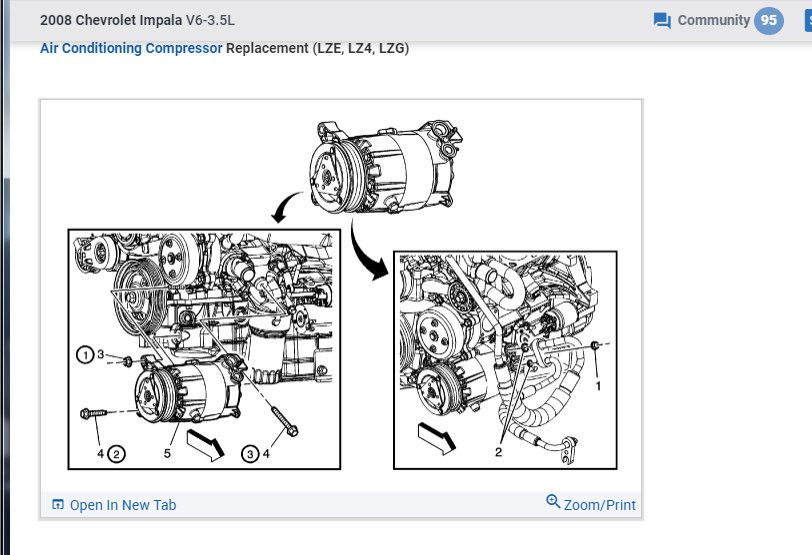Image resolution: width=812 pixels, height=555 pixels.
Task: Click the magnifier icon beside Zoom/Print
Action: point(553,501)
